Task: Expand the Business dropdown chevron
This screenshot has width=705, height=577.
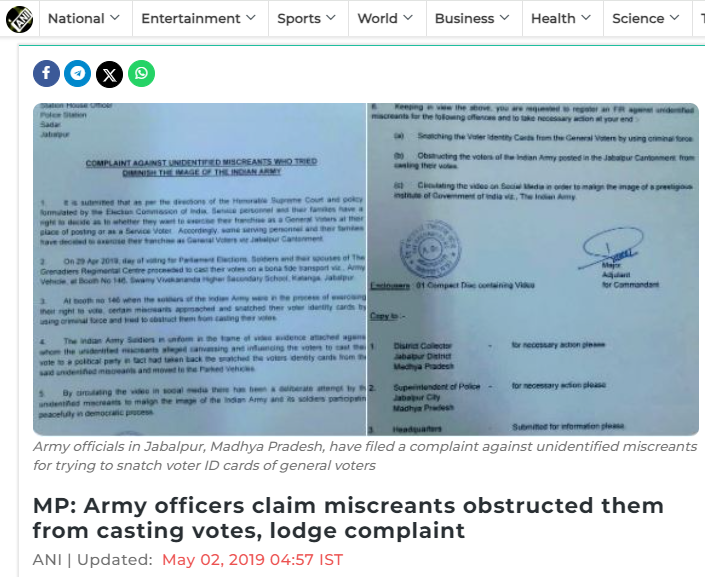Action: point(504,18)
